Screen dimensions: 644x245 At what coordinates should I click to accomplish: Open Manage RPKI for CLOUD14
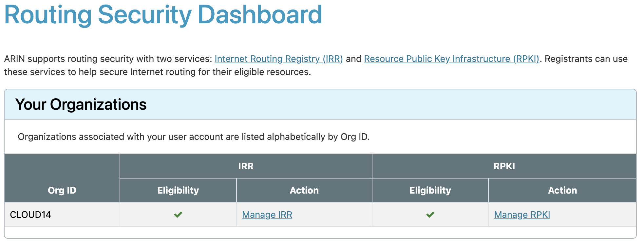coord(522,215)
